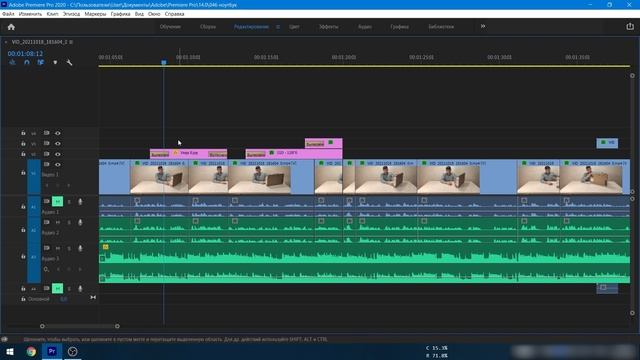Click voice-over microphone on Аудио 3 track
The height and width of the screenshot is (360, 640).
point(80,248)
